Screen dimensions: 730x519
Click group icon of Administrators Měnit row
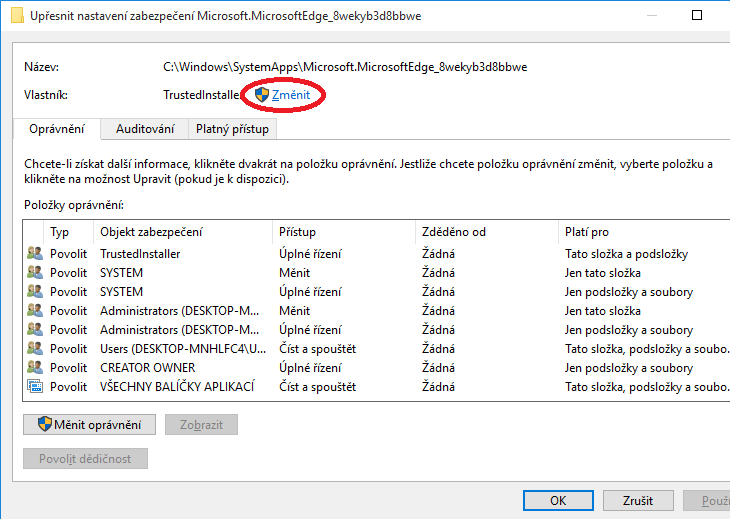35,310
